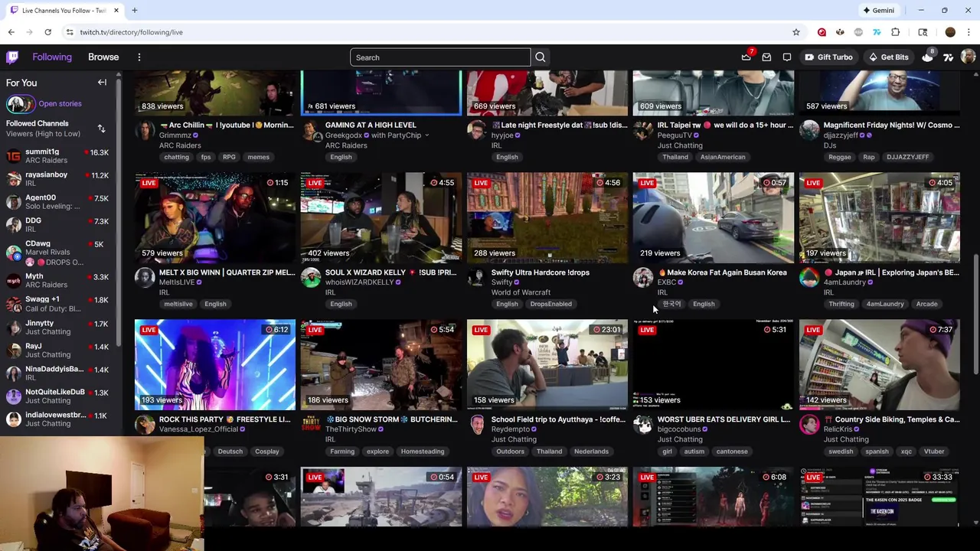Change Followed Channels sort order
Viewport: 980px width, 551px height.
pos(101,129)
